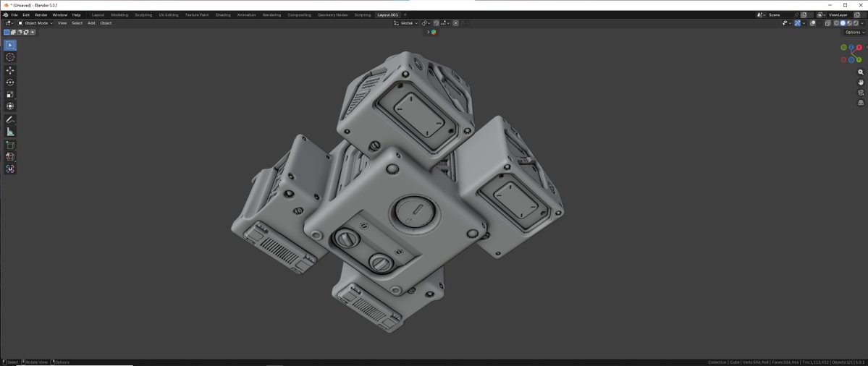Open the Window menu
This screenshot has height=366, width=868.
(x=60, y=15)
